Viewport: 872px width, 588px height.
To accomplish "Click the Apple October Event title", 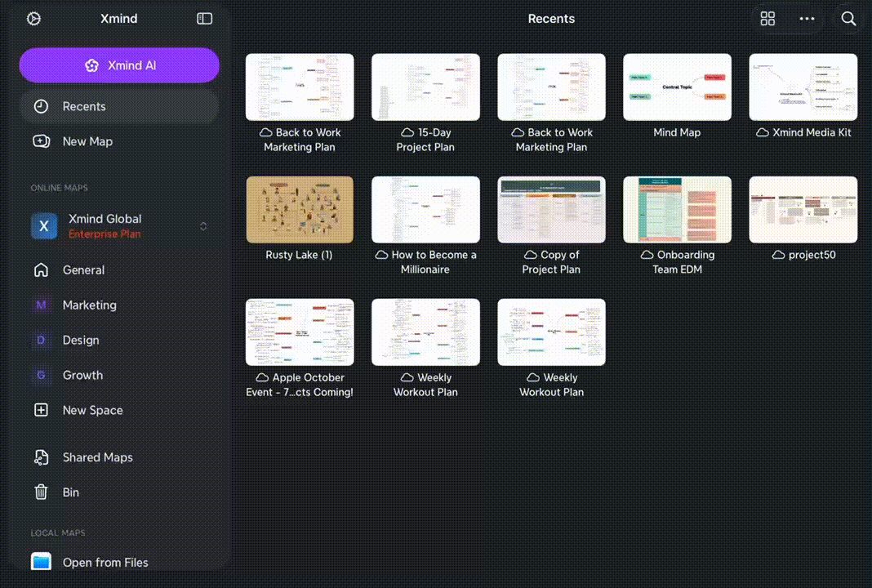I will [300, 385].
